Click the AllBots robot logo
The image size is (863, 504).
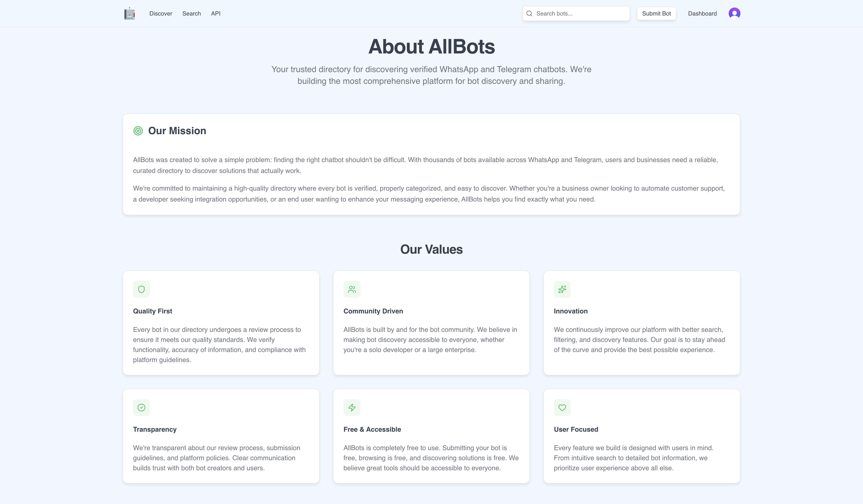tap(129, 13)
